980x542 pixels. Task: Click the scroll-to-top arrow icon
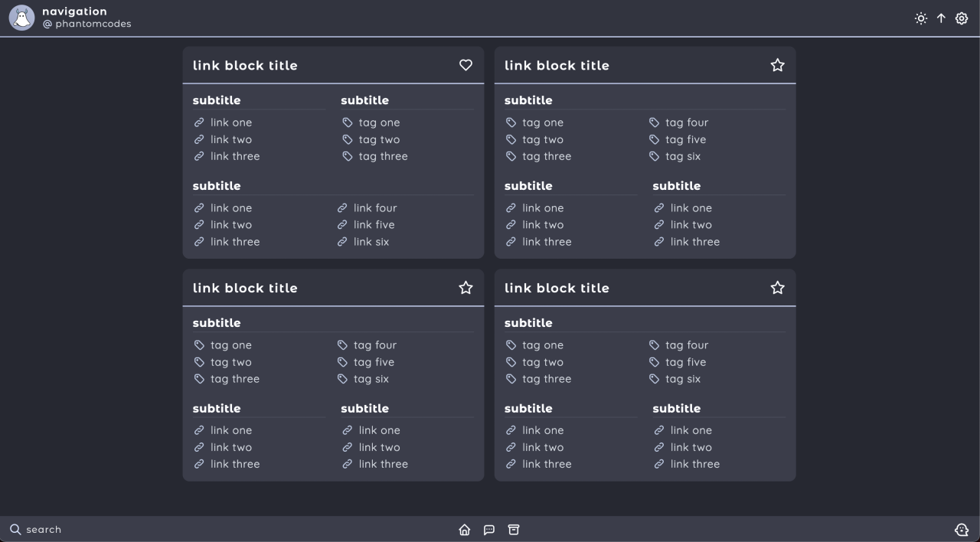tap(941, 18)
